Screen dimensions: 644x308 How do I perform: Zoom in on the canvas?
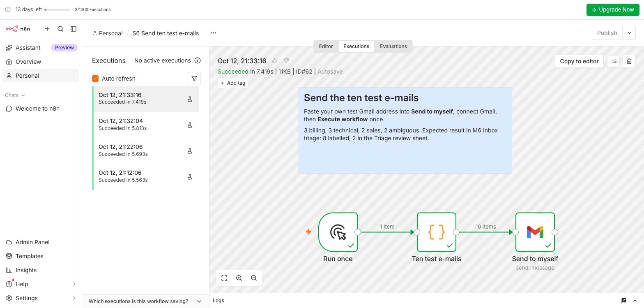(239, 278)
